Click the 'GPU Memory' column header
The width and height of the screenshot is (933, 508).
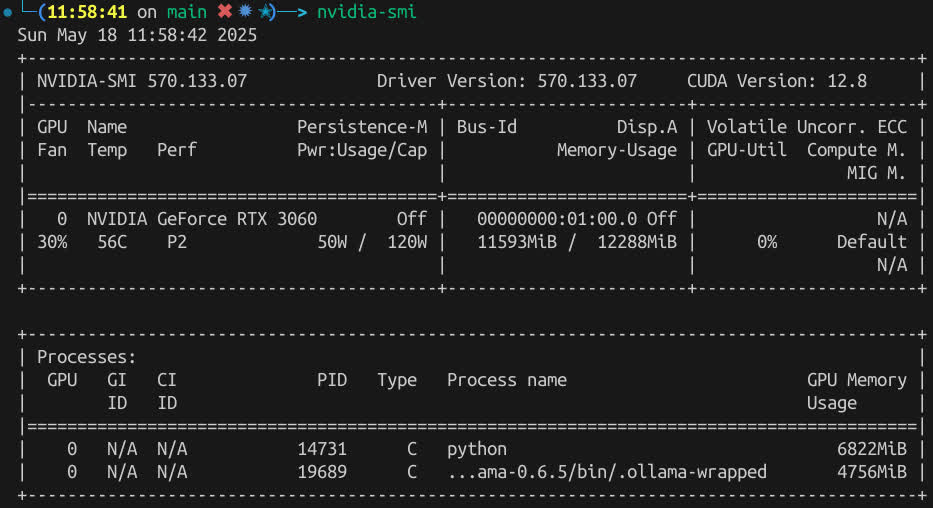[856, 380]
